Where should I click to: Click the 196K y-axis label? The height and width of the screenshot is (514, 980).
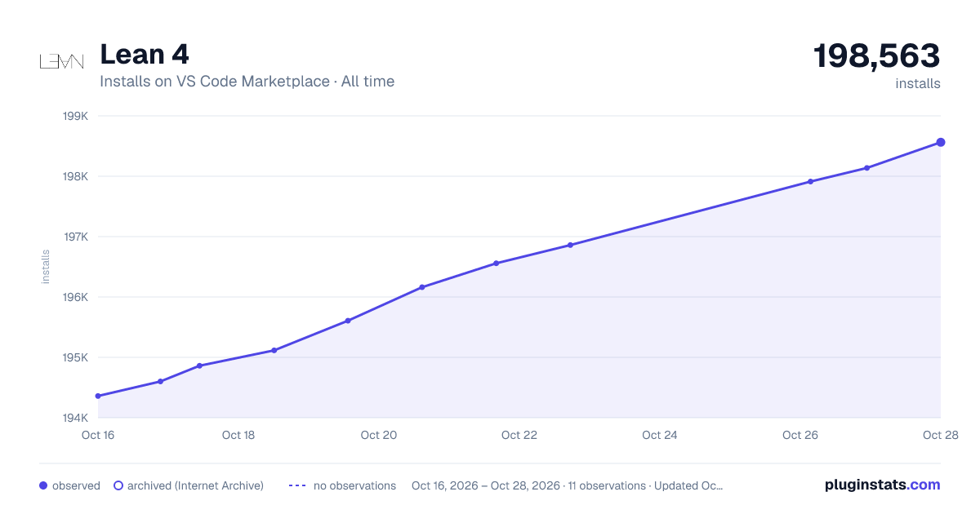point(75,297)
